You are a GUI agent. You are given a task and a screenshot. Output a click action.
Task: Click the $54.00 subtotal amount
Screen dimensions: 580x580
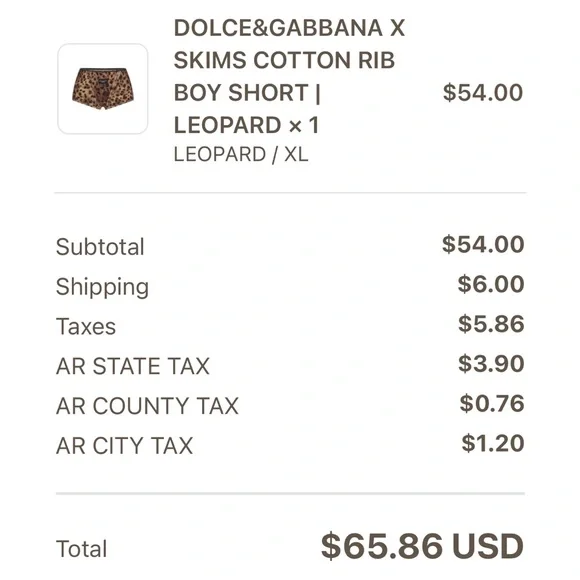pyautogui.click(x=483, y=245)
